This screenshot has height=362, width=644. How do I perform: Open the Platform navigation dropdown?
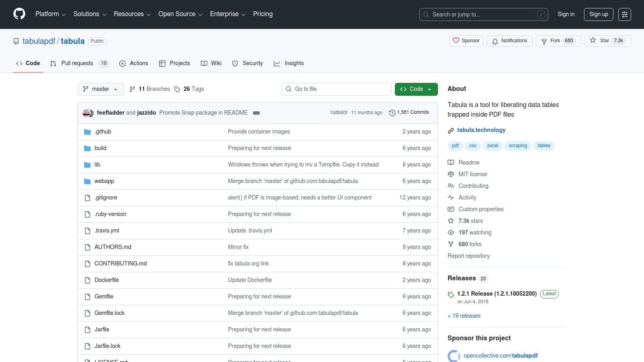[50, 14]
